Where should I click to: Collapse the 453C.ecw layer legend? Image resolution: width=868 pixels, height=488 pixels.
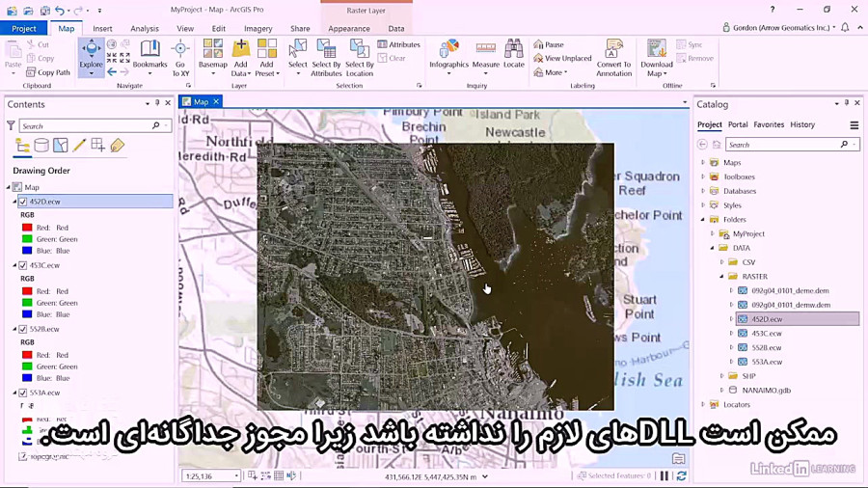(14, 265)
